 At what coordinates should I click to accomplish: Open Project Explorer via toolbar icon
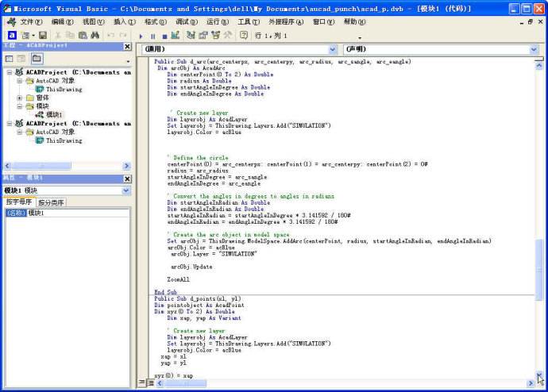(191, 35)
